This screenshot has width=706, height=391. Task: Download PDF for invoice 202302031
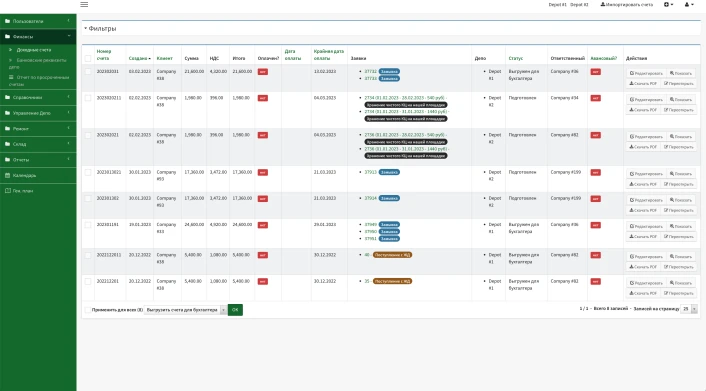pyautogui.click(x=643, y=84)
